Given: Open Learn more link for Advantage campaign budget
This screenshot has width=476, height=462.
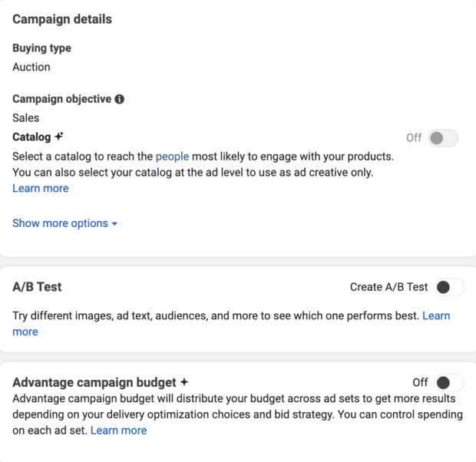Looking at the screenshot, I should click(x=118, y=431).
